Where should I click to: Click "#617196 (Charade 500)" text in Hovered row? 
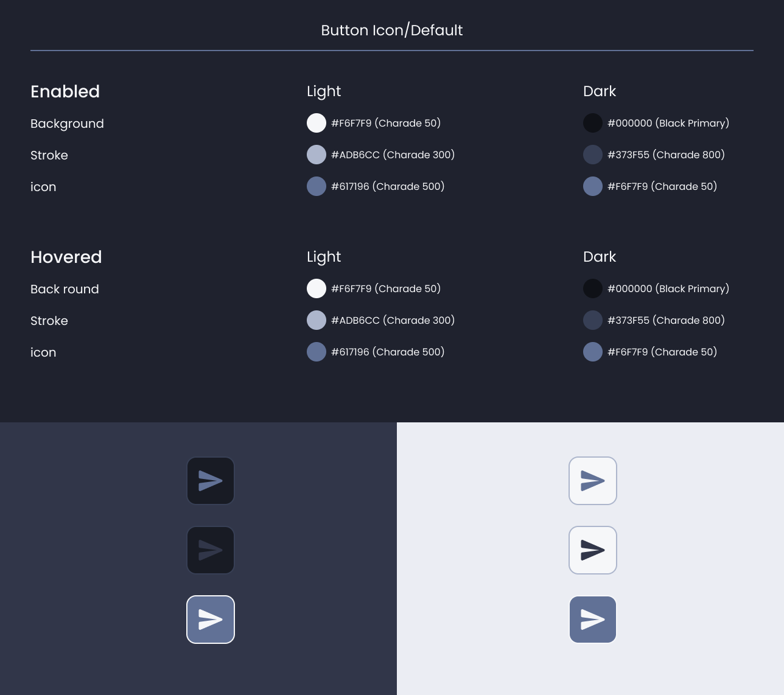(388, 352)
